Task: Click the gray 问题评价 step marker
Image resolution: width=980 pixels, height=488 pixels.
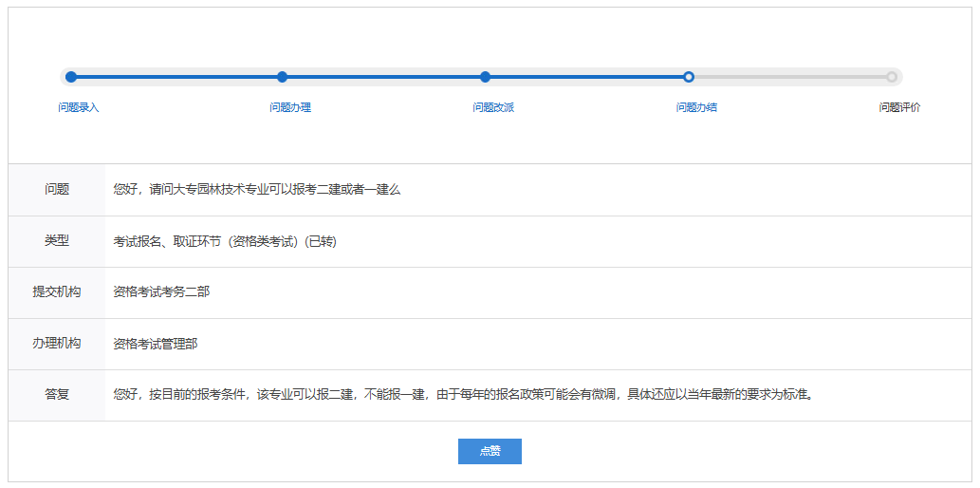Action: tap(891, 77)
